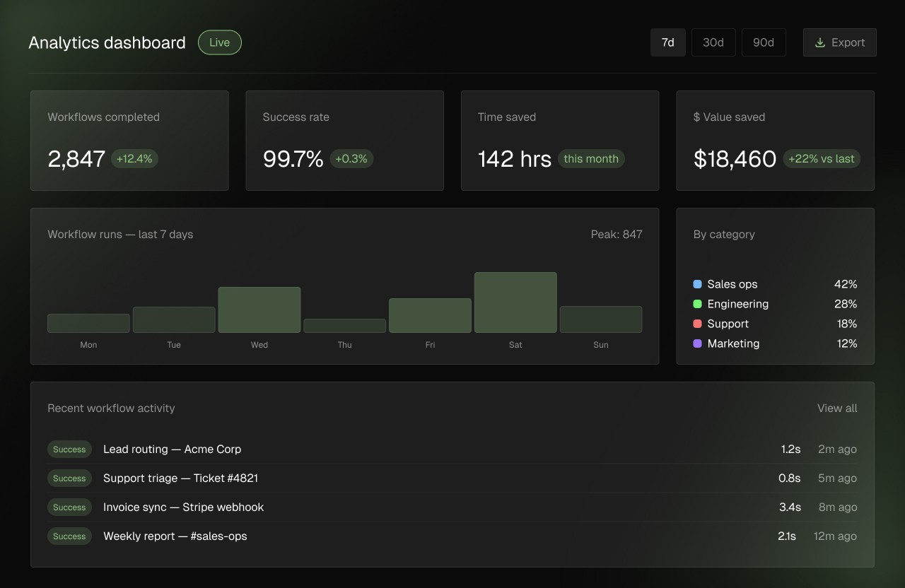Click the 99.7% success rate value

point(293,159)
